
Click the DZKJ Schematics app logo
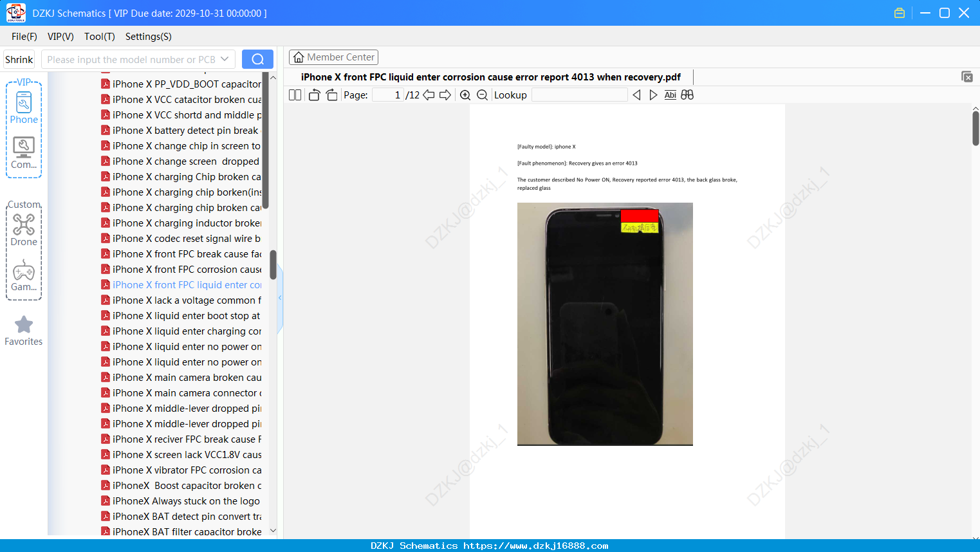[x=15, y=13]
